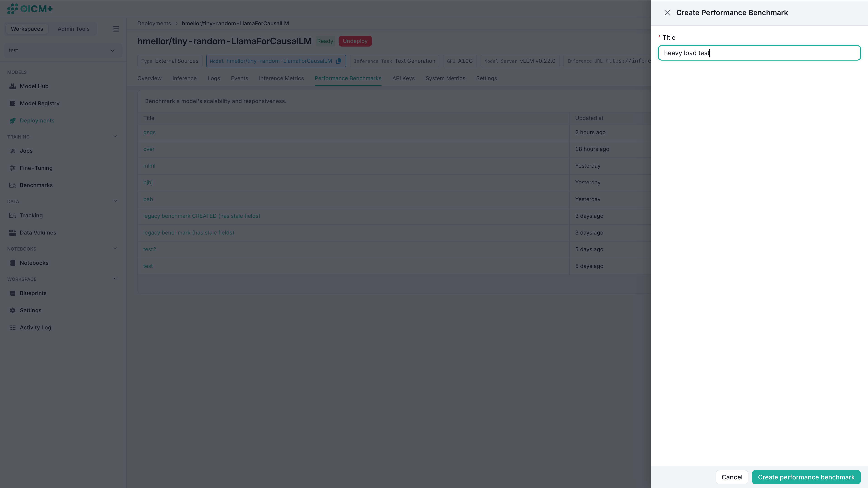Open the Inference tab
Viewport: 868px width, 488px height.
point(184,78)
